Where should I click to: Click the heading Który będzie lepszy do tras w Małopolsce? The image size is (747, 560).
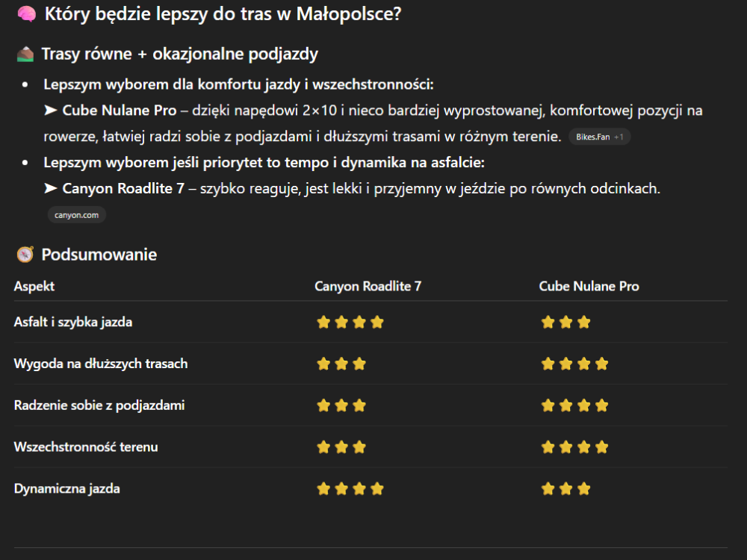[223, 14]
